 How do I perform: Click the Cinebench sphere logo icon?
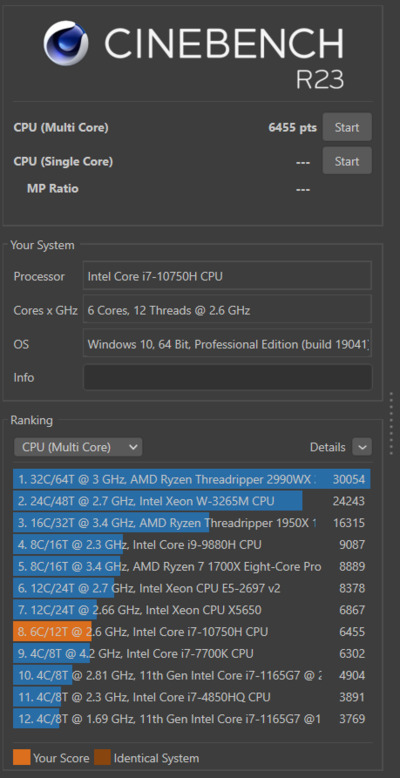tap(66, 43)
